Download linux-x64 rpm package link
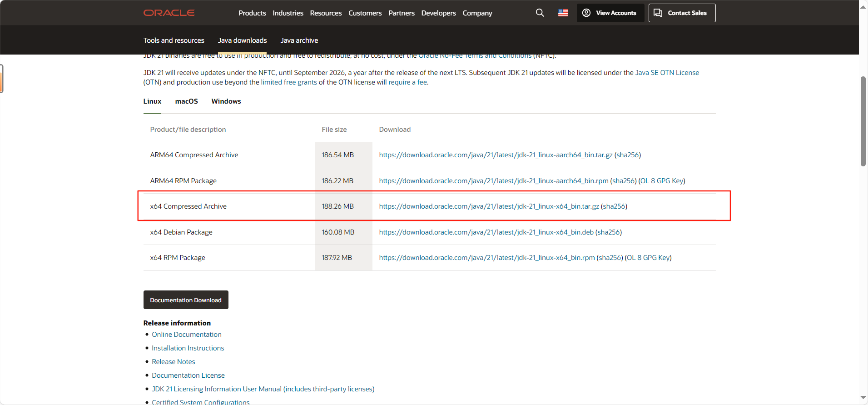This screenshot has height=405, width=868. click(487, 258)
